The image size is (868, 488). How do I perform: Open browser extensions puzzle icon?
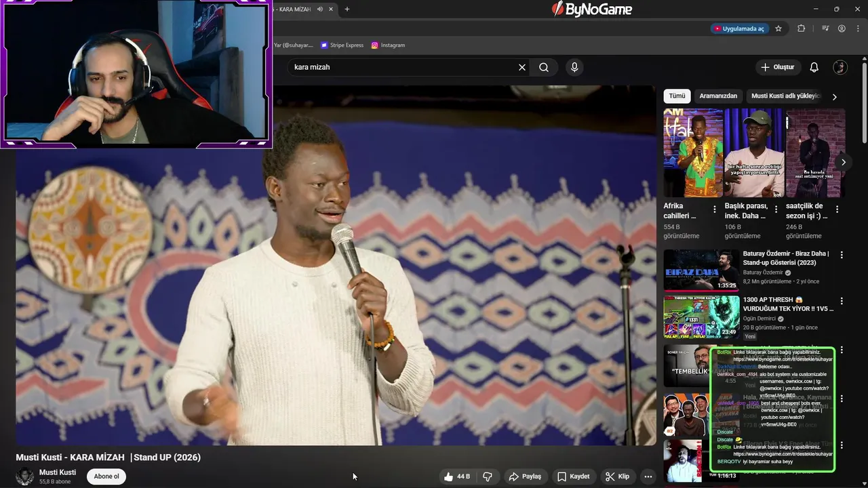[x=802, y=28]
